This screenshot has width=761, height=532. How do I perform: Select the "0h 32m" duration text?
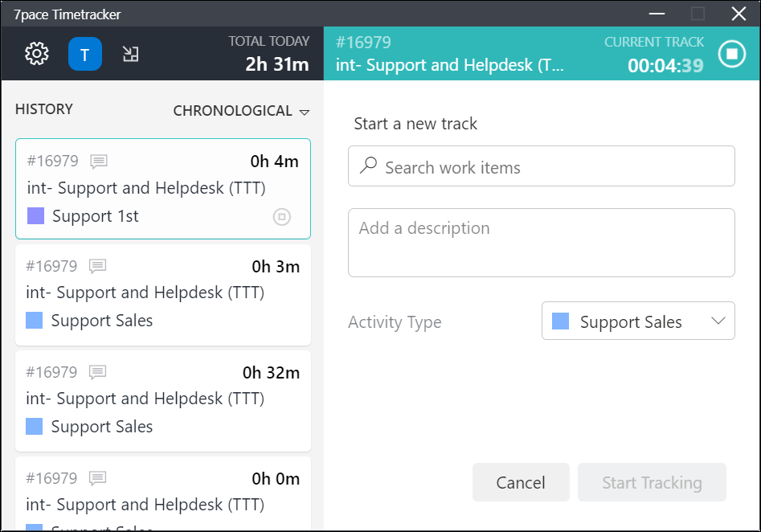coord(272,373)
